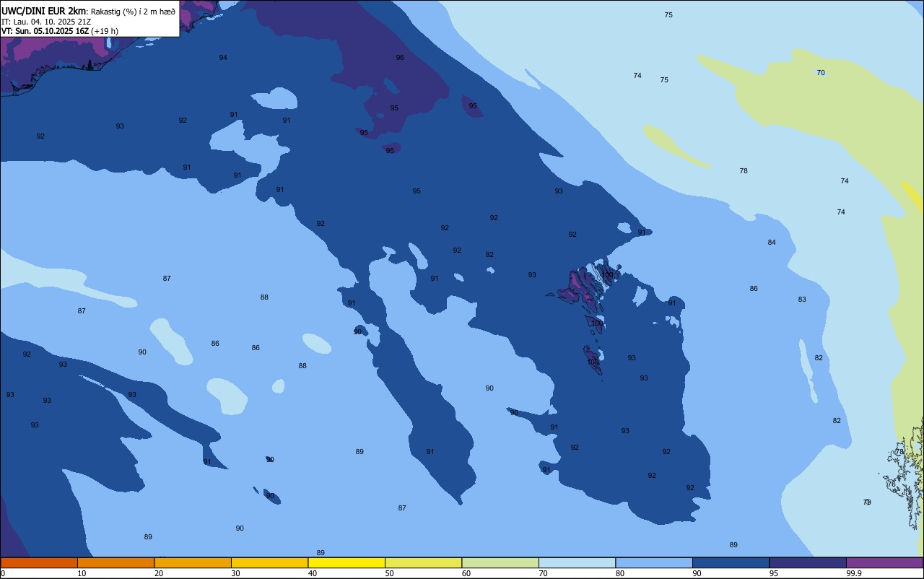This screenshot has width=924, height=579.
Task: Click the map value '96' in the indigo area
Action: click(x=400, y=58)
